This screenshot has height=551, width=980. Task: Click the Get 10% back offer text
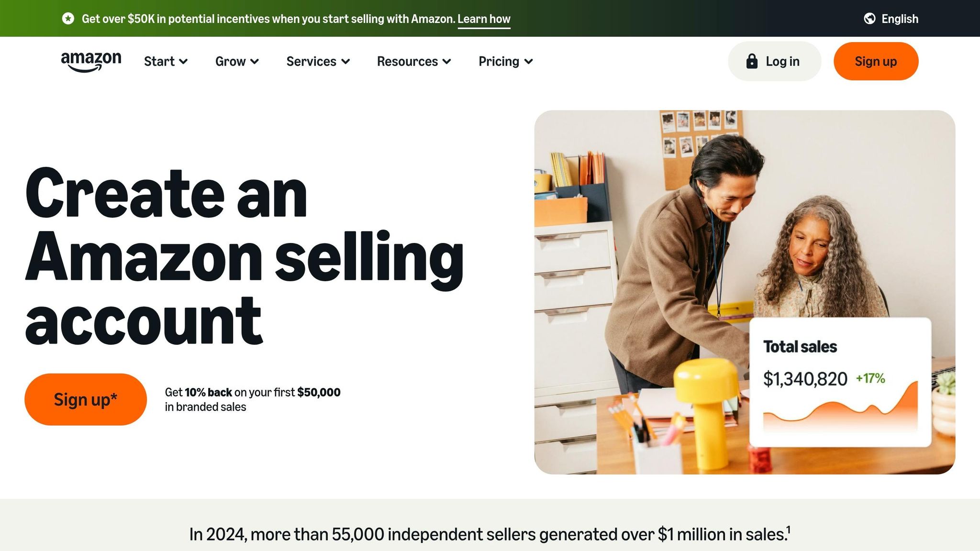click(x=253, y=399)
